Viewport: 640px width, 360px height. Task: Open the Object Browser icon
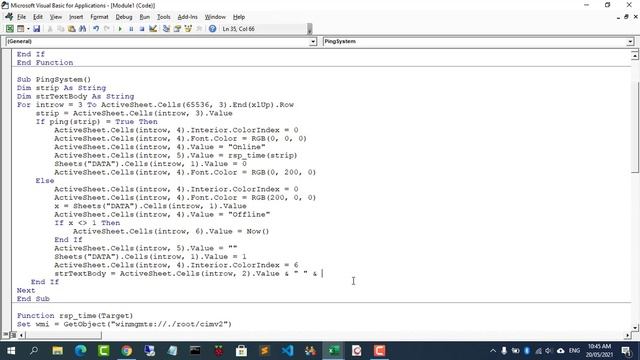point(188,29)
